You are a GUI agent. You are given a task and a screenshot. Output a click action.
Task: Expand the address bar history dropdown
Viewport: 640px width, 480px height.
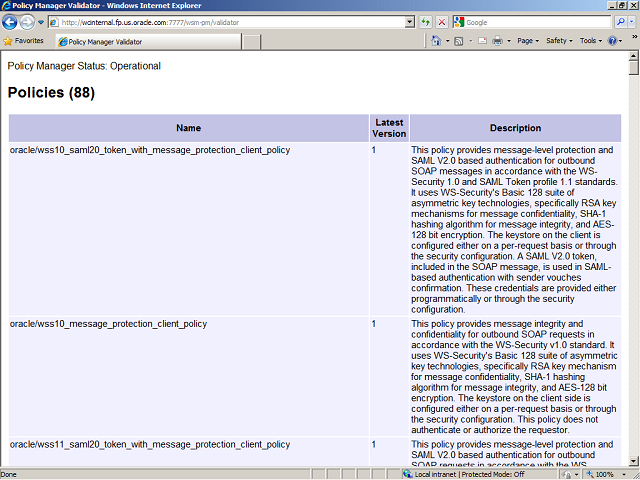pyautogui.click(x=410, y=22)
